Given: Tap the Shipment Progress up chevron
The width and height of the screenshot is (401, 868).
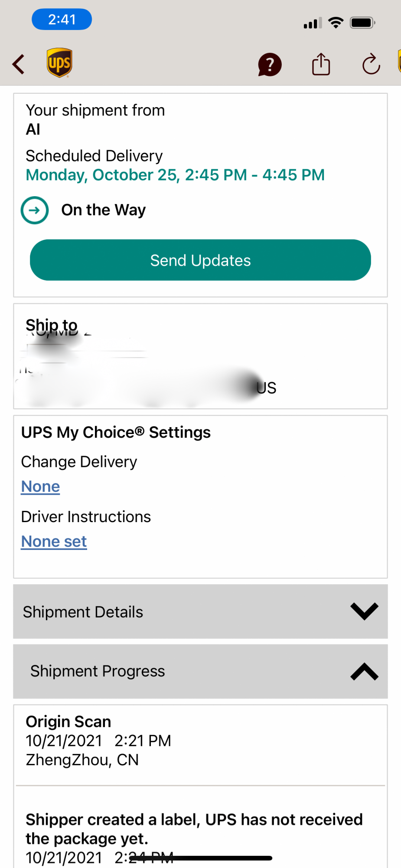Looking at the screenshot, I should 364,671.
